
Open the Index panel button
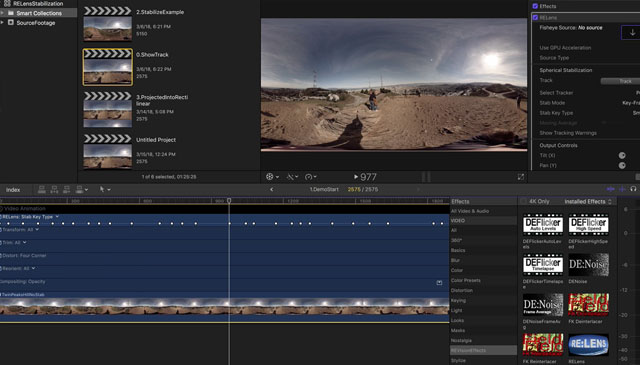tap(13, 190)
